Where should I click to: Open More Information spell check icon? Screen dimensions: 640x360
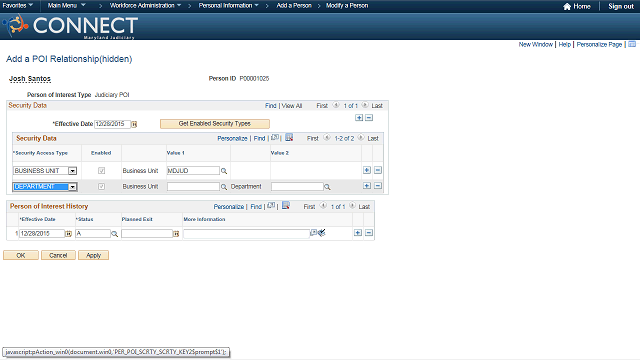pos(322,233)
